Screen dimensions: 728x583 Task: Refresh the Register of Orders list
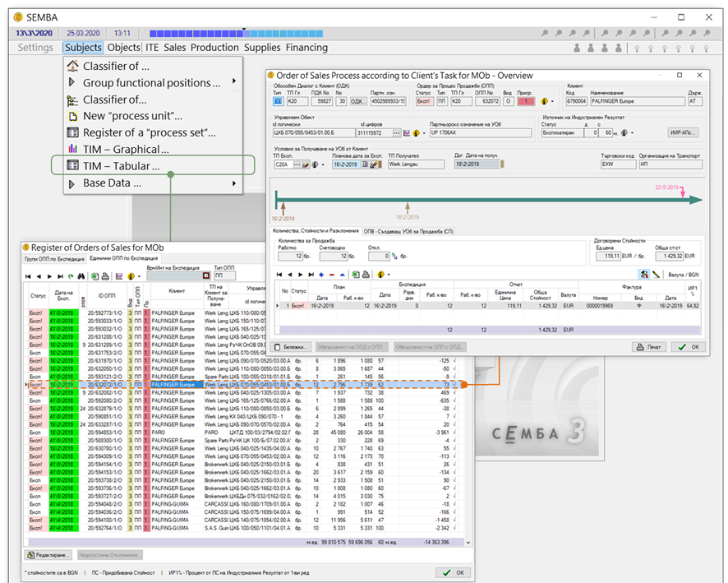coord(71,276)
